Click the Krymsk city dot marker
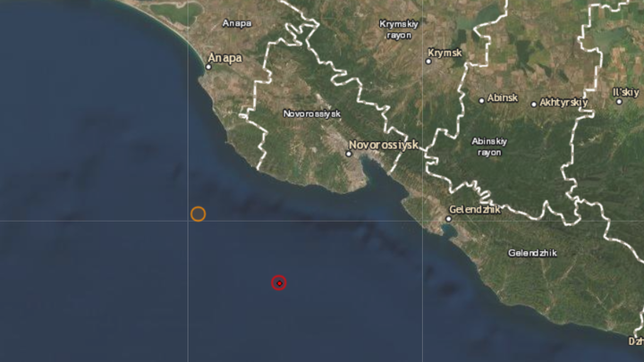 428,61
